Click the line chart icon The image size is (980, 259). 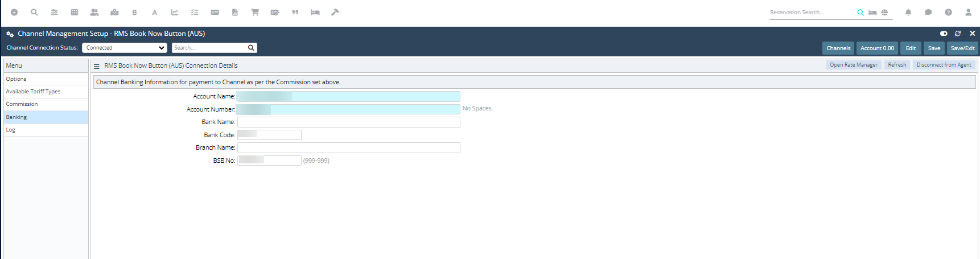pyautogui.click(x=175, y=12)
